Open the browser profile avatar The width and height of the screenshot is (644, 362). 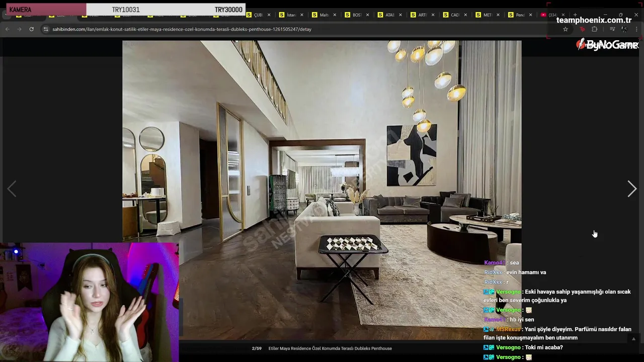point(624,29)
